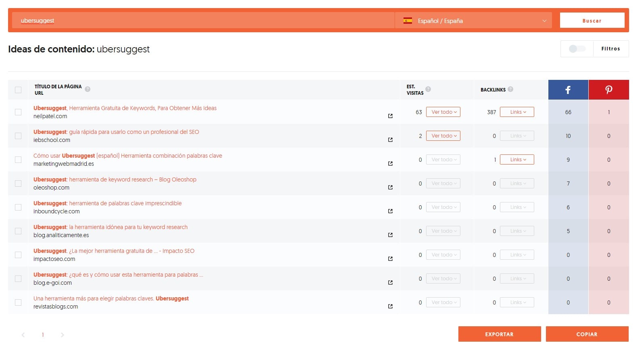Check the blog.analiticamente.es row checkbox

[18, 231]
